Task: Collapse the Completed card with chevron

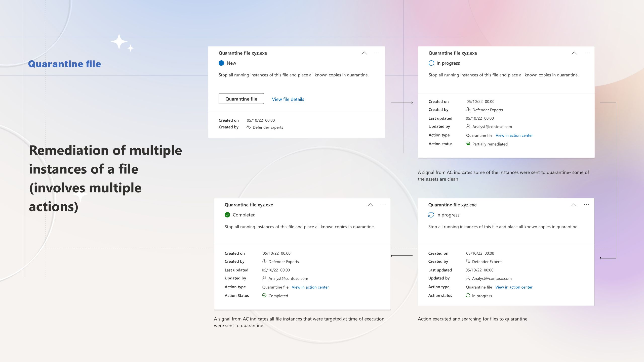Action: (x=370, y=205)
